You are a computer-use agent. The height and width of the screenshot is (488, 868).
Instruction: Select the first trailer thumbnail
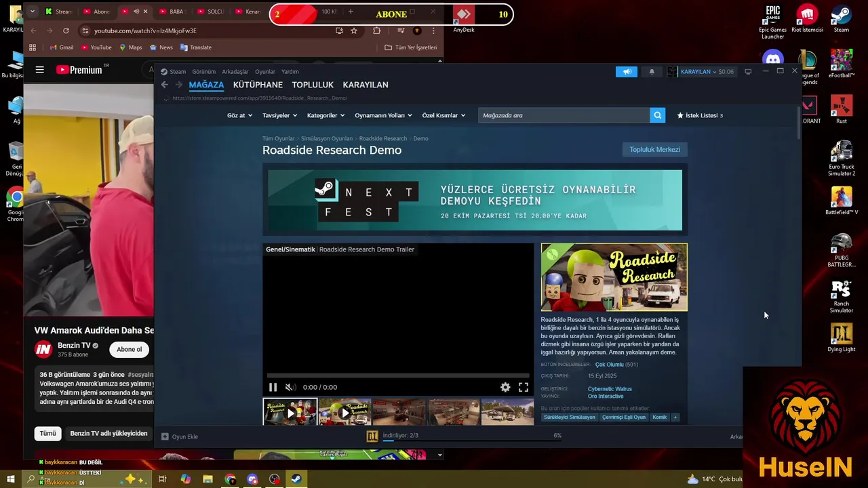[290, 412]
